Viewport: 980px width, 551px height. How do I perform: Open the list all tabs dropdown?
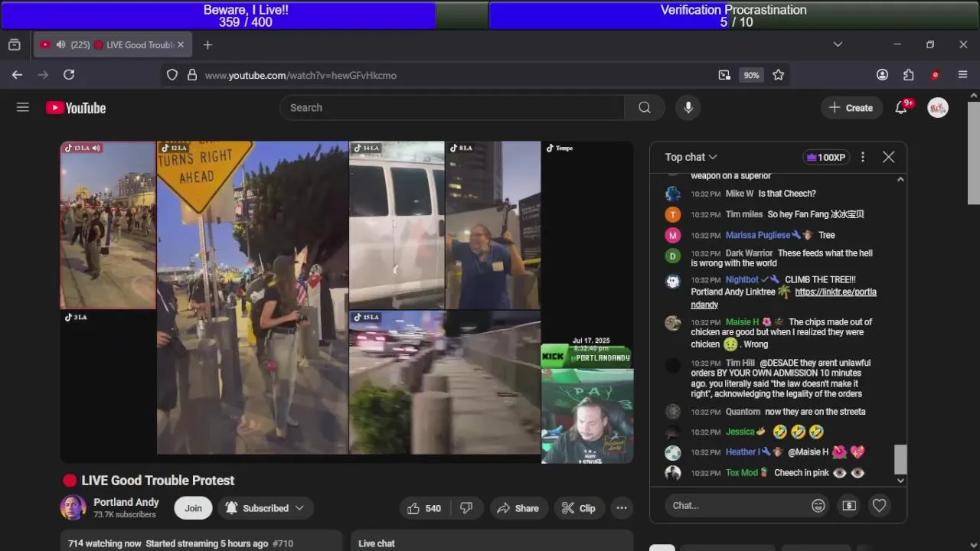pyautogui.click(x=838, y=44)
